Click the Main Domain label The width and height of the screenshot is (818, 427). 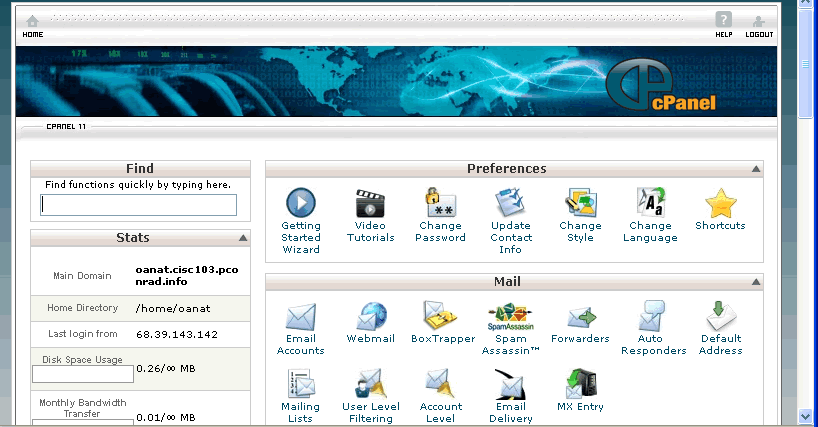point(82,276)
